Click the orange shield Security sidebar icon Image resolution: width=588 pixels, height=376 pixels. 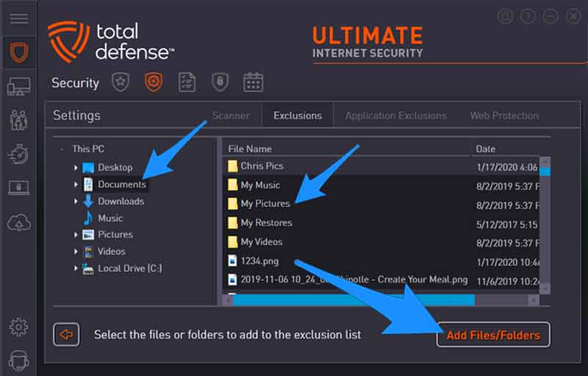click(x=18, y=53)
